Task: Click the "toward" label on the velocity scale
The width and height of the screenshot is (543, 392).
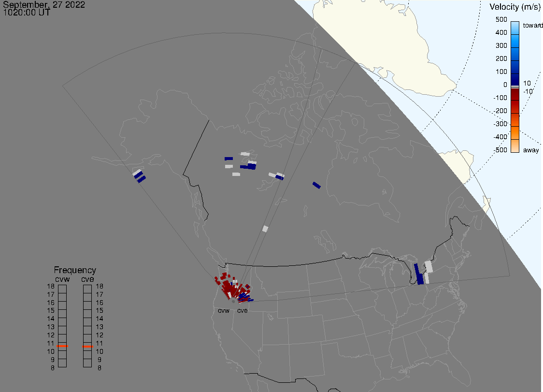Action: coord(532,25)
